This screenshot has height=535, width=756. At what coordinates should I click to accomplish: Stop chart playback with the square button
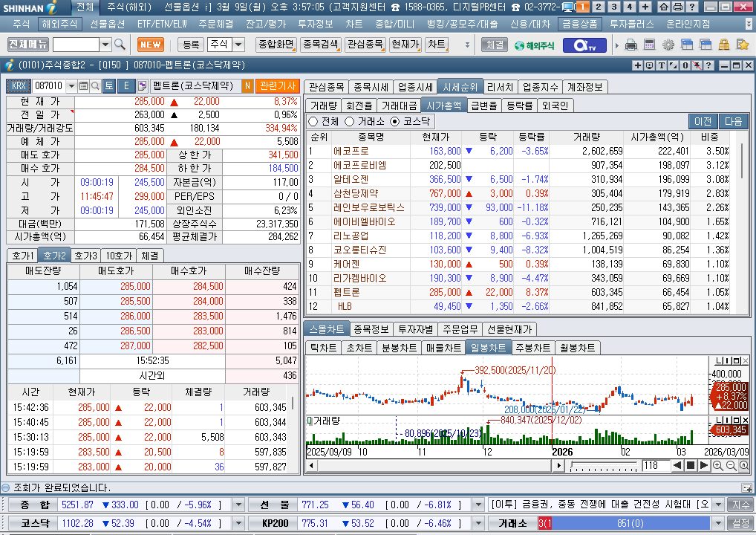(691, 466)
